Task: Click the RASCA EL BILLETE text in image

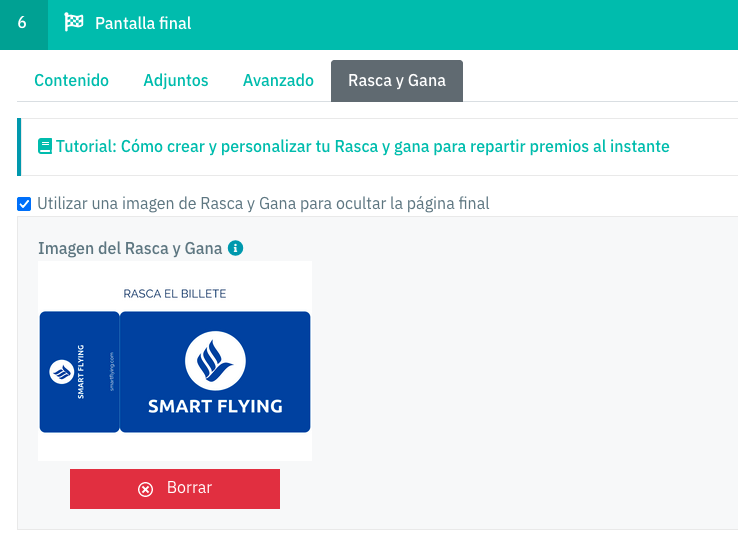Action: (175, 294)
